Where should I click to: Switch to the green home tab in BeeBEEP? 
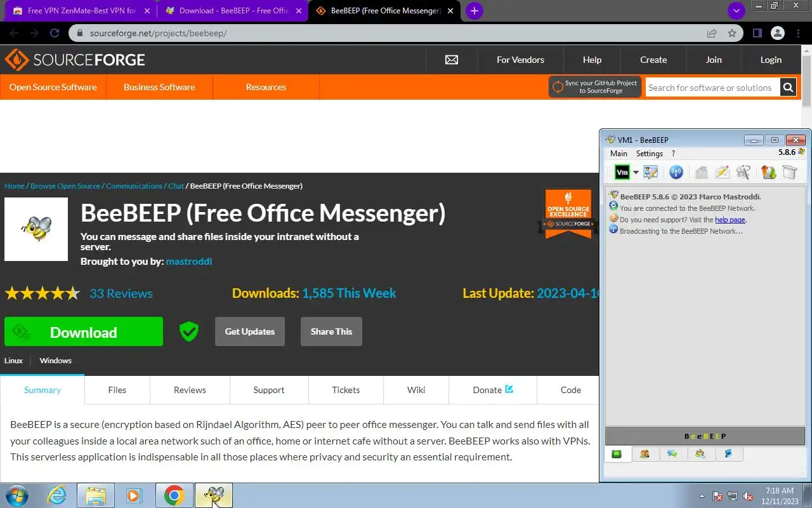coord(617,454)
